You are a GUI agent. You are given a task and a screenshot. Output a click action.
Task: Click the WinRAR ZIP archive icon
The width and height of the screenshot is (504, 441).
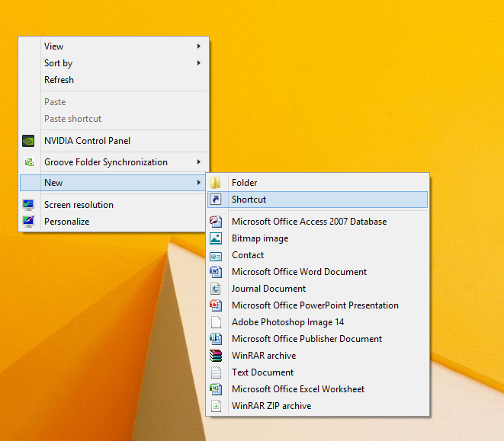coord(216,406)
